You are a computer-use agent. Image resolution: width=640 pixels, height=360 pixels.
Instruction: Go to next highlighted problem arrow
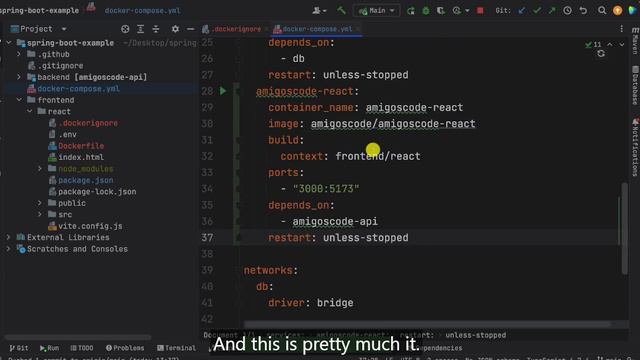(622, 44)
